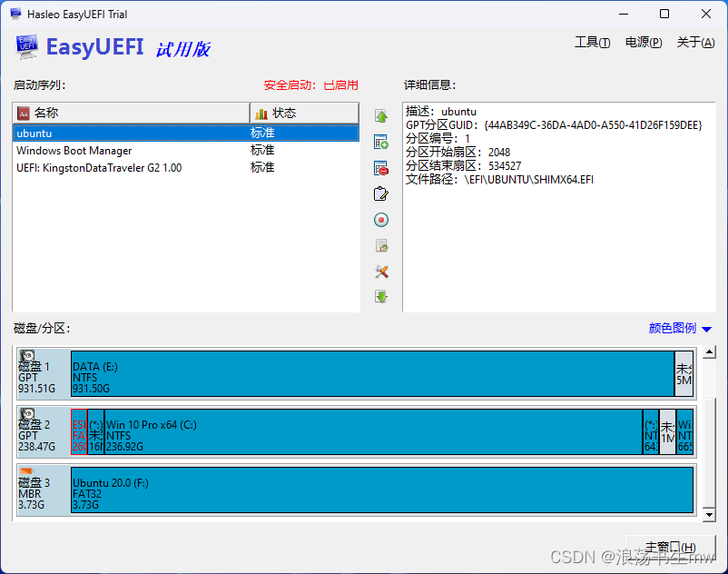The image size is (728, 574).
Task: Click the GPT分区GUID line in details
Action: [x=554, y=125]
